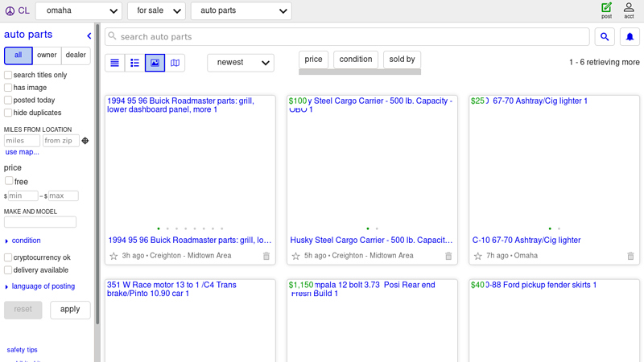Open Husky Steel Cargo Carrier listing title
The width and height of the screenshot is (644, 362).
point(371,240)
